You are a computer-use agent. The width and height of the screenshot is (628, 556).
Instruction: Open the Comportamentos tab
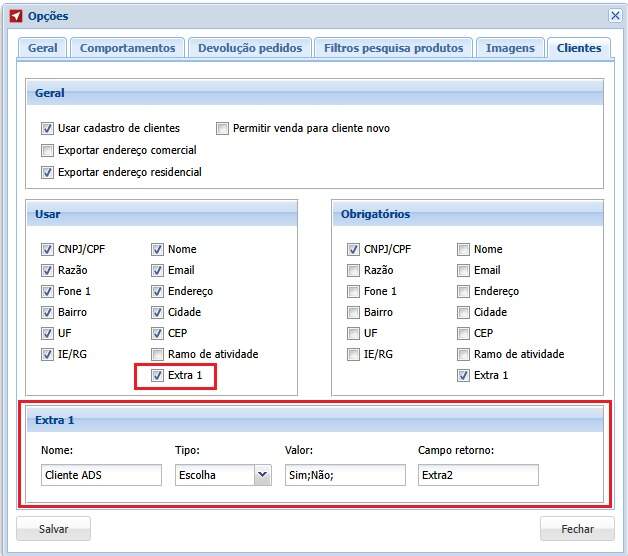click(127, 48)
